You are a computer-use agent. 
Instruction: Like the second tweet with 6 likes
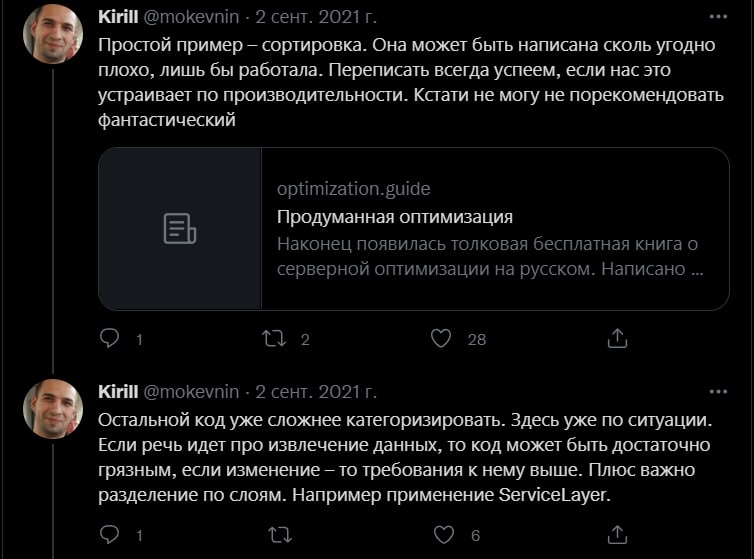(441, 535)
